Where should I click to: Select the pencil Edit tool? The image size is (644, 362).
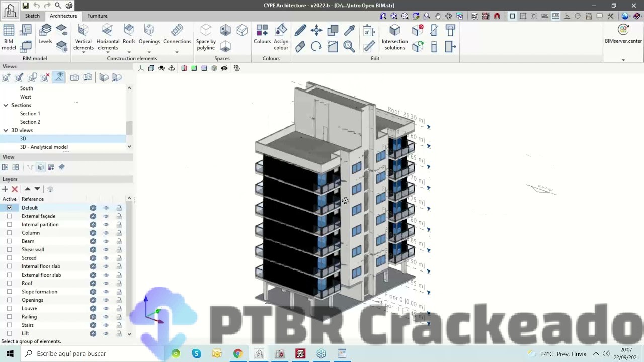point(300,31)
